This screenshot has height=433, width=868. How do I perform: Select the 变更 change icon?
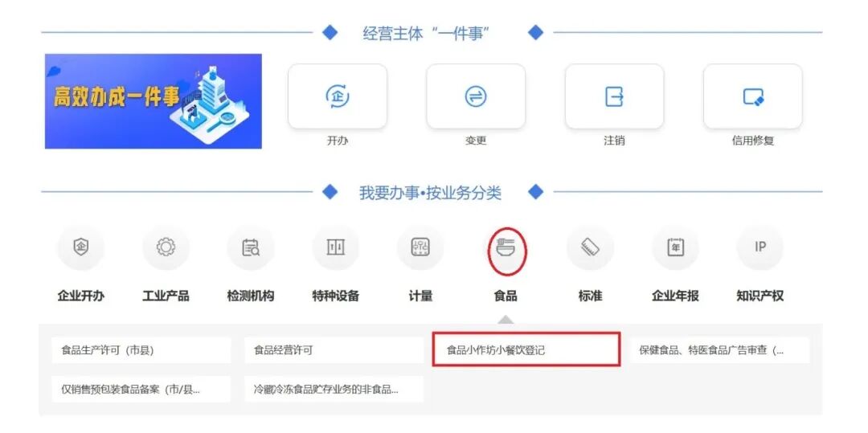(x=476, y=96)
